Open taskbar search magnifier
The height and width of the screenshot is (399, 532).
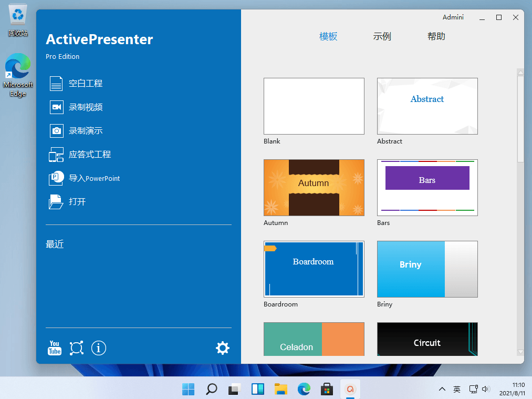point(211,389)
